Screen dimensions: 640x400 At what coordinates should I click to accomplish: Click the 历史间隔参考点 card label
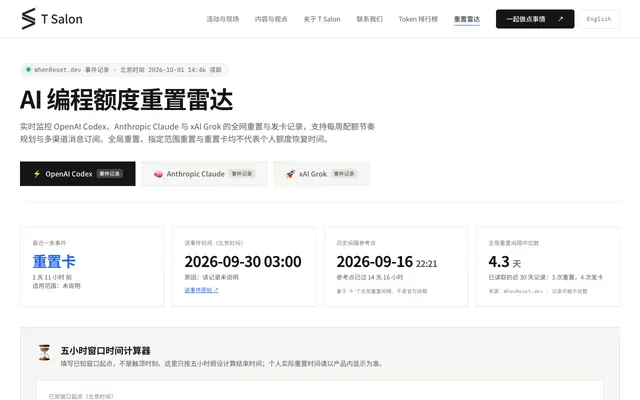[x=356, y=243]
